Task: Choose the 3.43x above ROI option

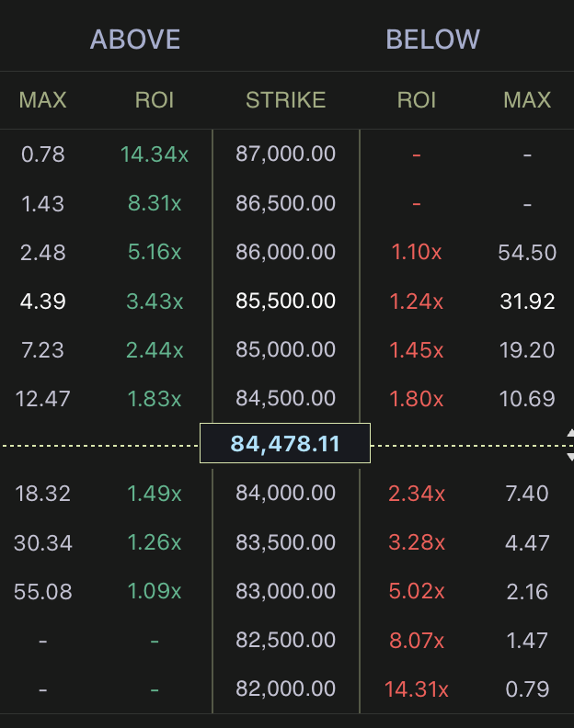Action: pyautogui.click(x=155, y=301)
